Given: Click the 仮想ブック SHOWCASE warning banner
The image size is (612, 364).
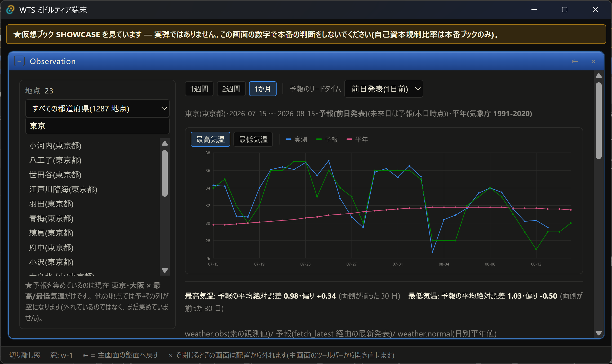Looking at the screenshot, I should (306, 34).
